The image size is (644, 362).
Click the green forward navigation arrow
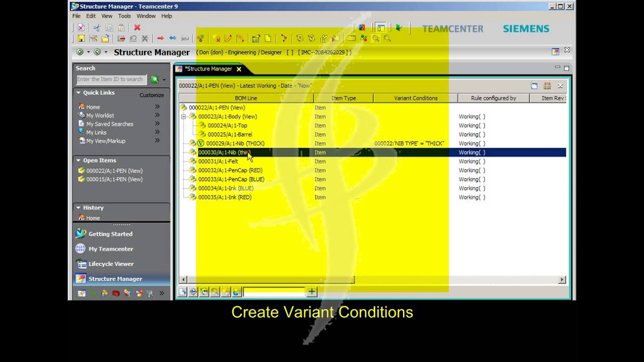click(97, 52)
